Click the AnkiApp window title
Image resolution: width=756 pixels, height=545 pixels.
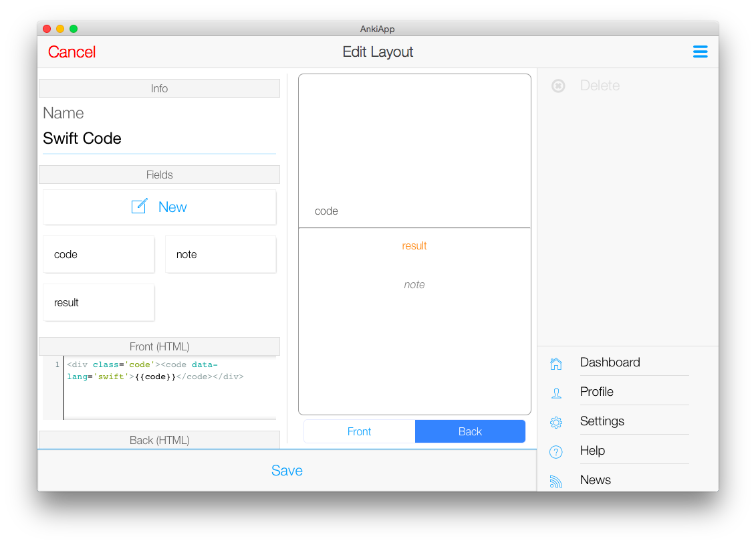point(377,29)
